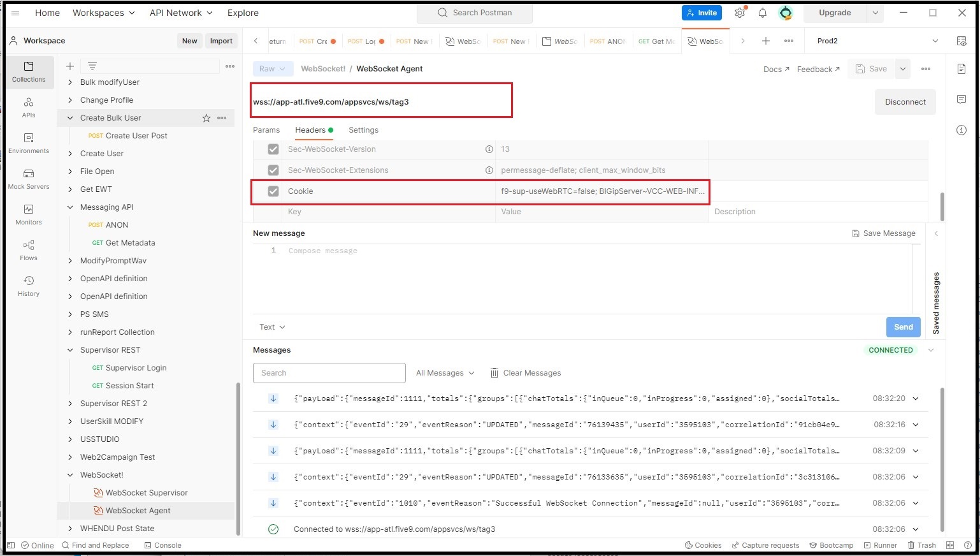Open the Monitors sidebar section
This screenshot has width=980, height=556.
click(29, 214)
